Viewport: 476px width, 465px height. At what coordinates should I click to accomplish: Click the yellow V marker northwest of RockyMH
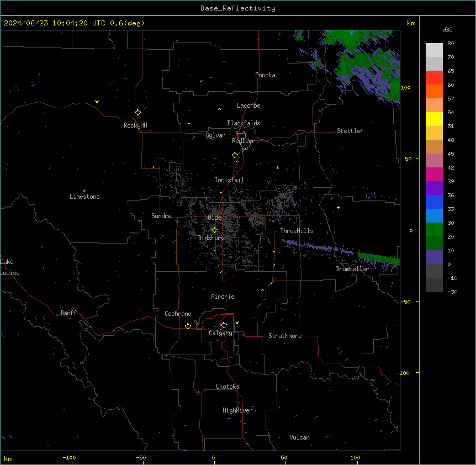pos(97,102)
